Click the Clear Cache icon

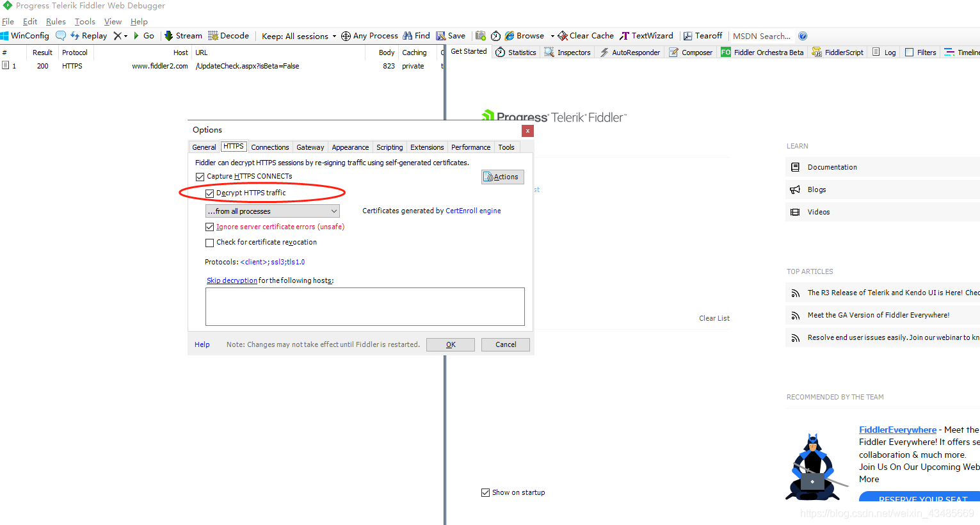coord(563,36)
